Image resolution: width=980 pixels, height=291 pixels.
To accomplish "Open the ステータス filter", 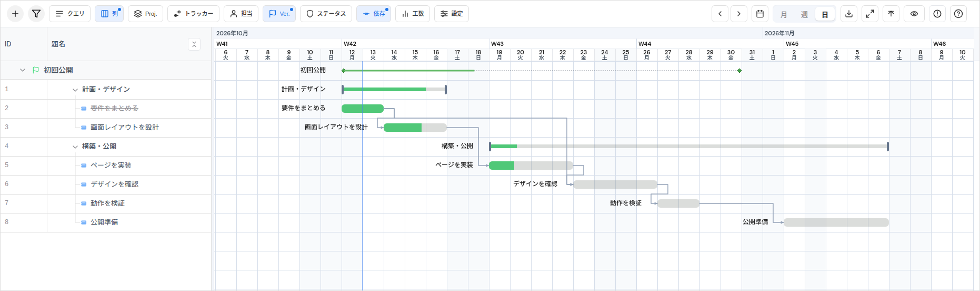I will pyautogui.click(x=326, y=14).
